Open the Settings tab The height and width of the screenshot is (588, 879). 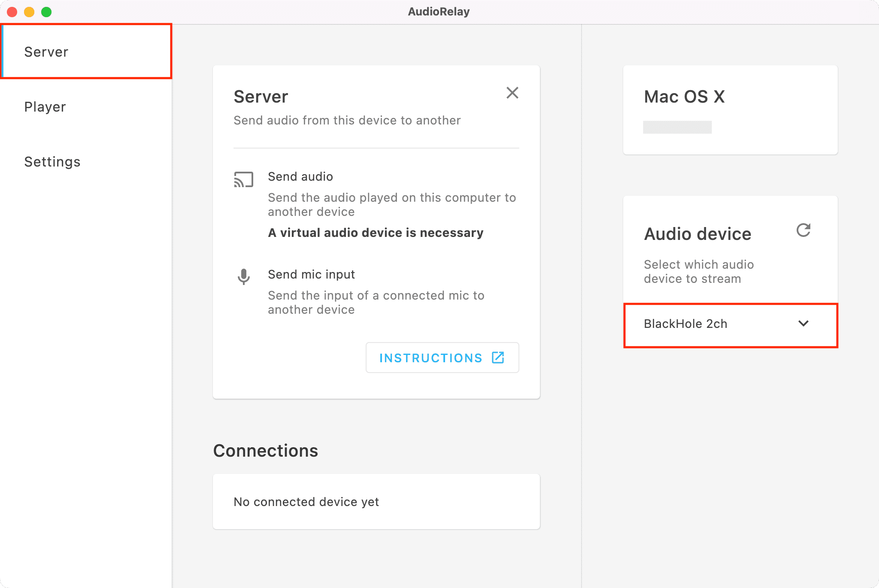click(x=86, y=162)
